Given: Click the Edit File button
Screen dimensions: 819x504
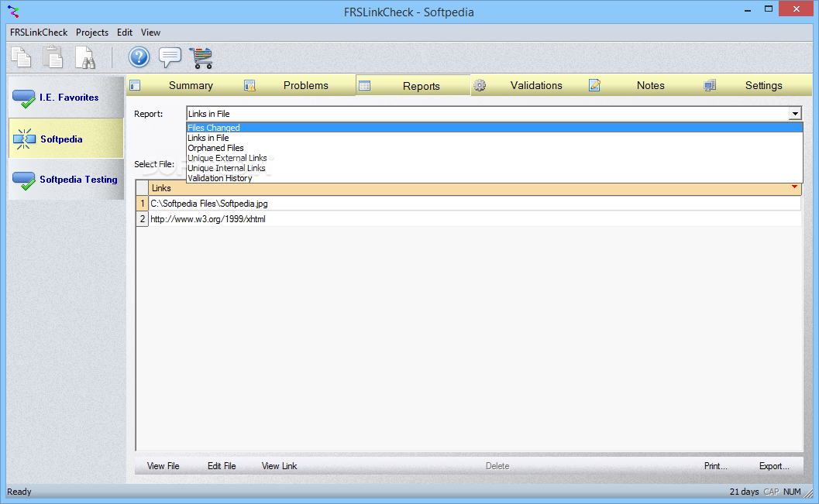Looking at the screenshot, I should [x=222, y=466].
